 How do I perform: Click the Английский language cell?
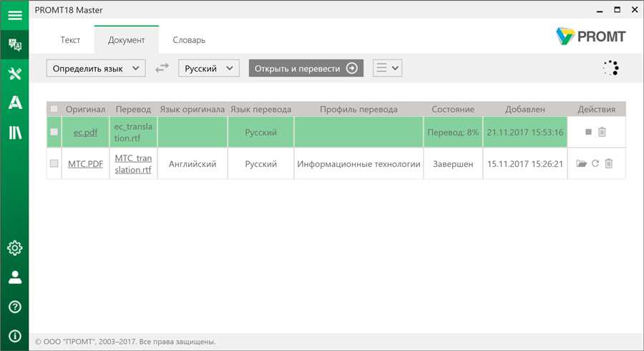(x=192, y=163)
